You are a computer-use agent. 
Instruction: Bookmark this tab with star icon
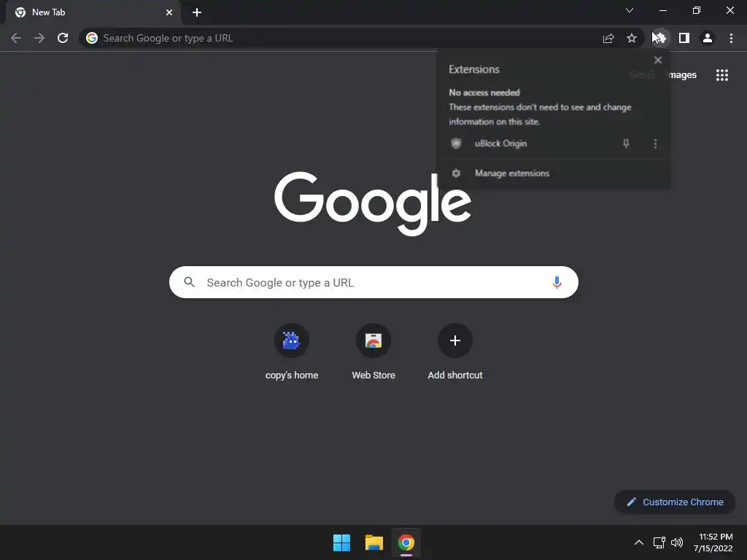(x=632, y=38)
